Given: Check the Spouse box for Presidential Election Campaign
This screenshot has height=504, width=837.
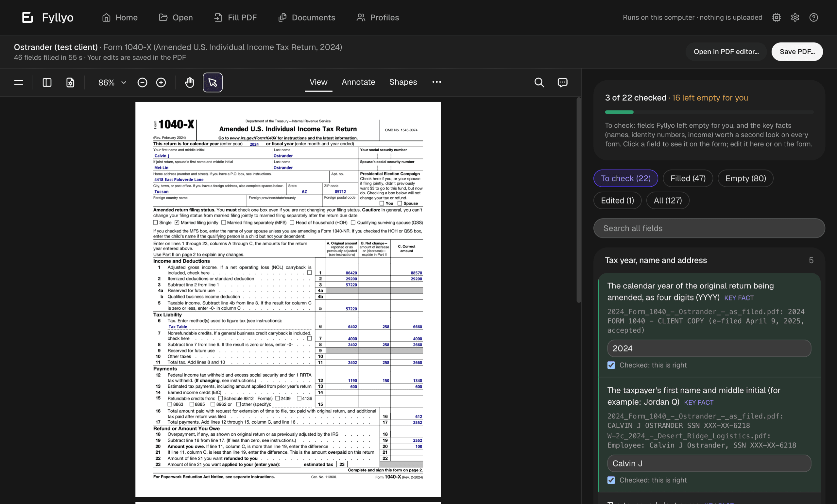Looking at the screenshot, I should pos(400,203).
